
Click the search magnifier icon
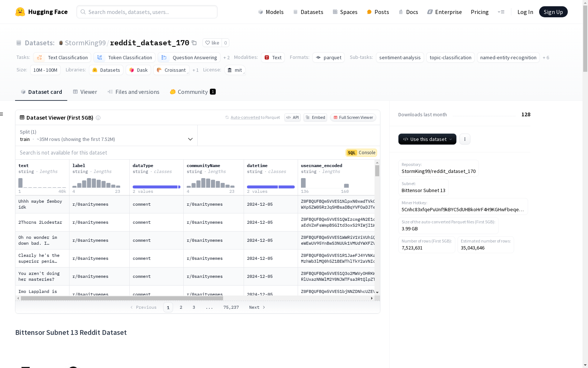tap(83, 12)
